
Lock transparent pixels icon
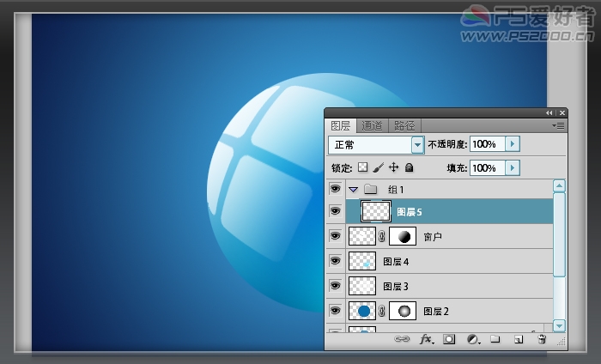[x=362, y=167]
